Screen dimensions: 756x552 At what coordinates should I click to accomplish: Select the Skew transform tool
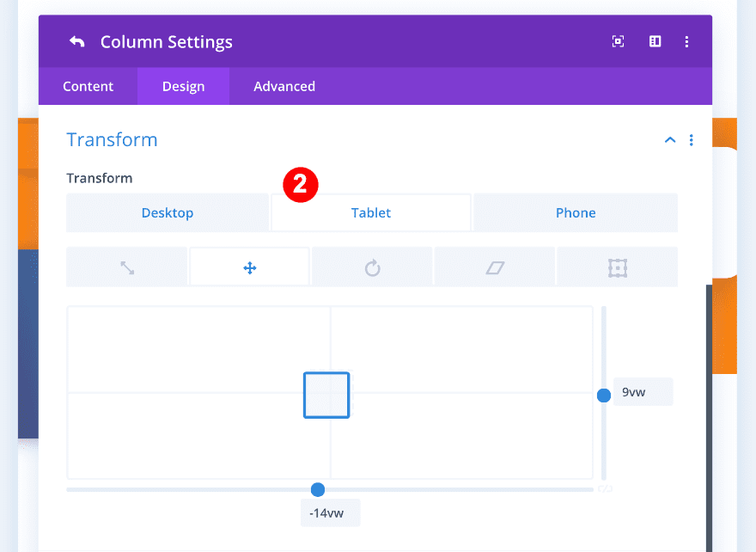click(494, 267)
